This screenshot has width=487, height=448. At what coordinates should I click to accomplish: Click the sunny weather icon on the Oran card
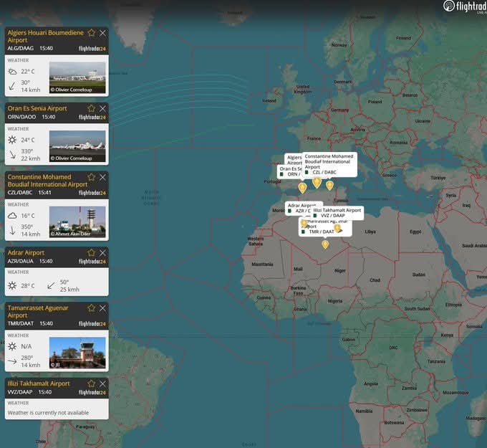(x=12, y=140)
